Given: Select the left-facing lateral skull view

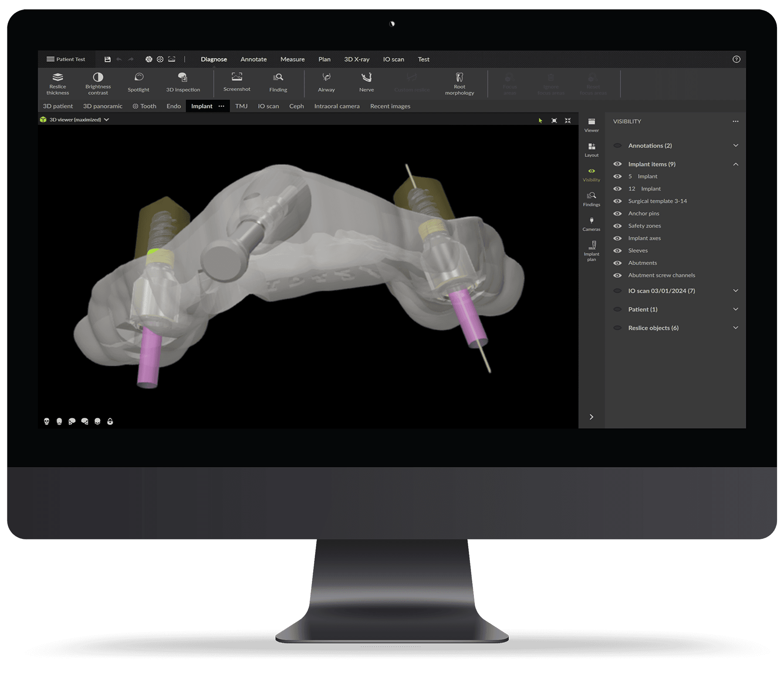Looking at the screenshot, I should pyautogui.click(x=72, y=421).
